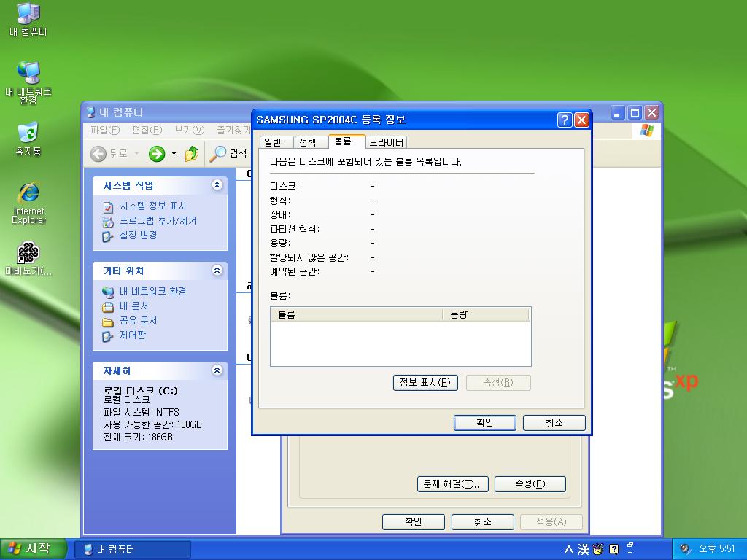Screen dimensions: 747x560
Task: Open the 검색 search magnifier
Action: pyautogui.click(x=217, y=153)
